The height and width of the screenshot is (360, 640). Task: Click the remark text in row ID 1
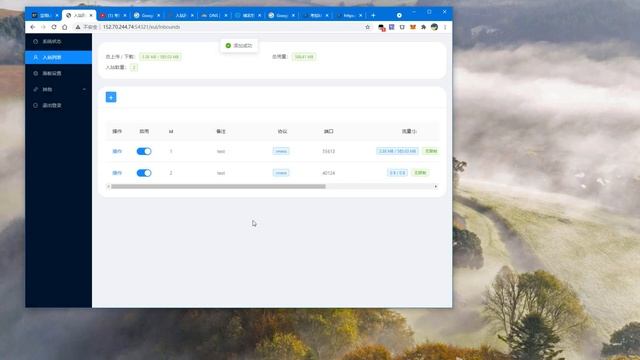(x=221, y=151)
